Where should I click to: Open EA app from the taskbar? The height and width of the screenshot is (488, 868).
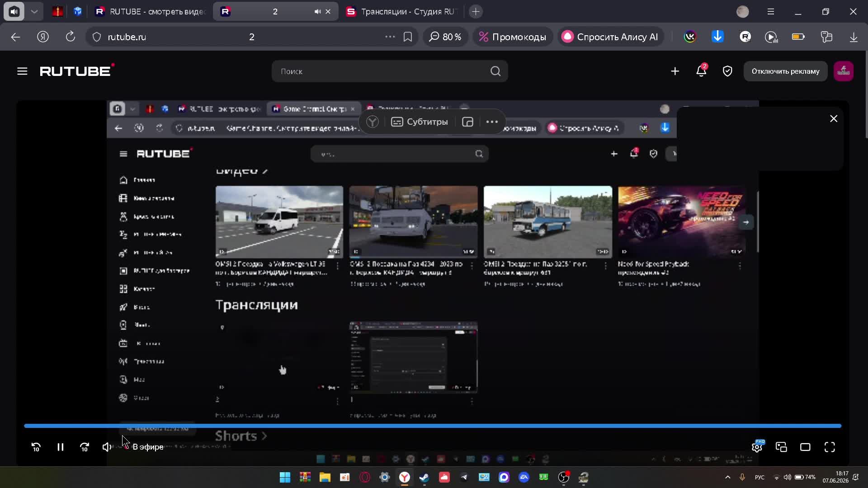(524, 477)
